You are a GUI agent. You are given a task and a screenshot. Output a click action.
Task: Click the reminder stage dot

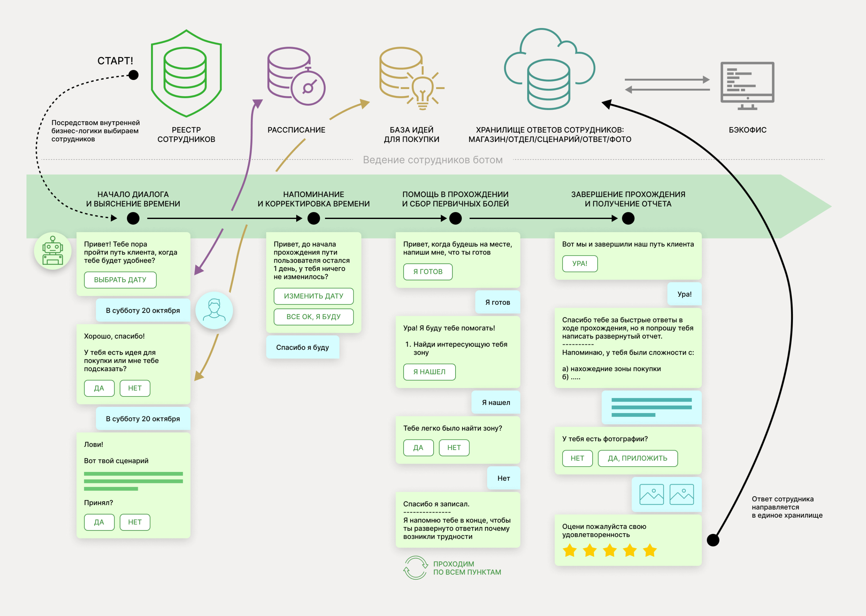pyautogui.click(x=314, y=218)
